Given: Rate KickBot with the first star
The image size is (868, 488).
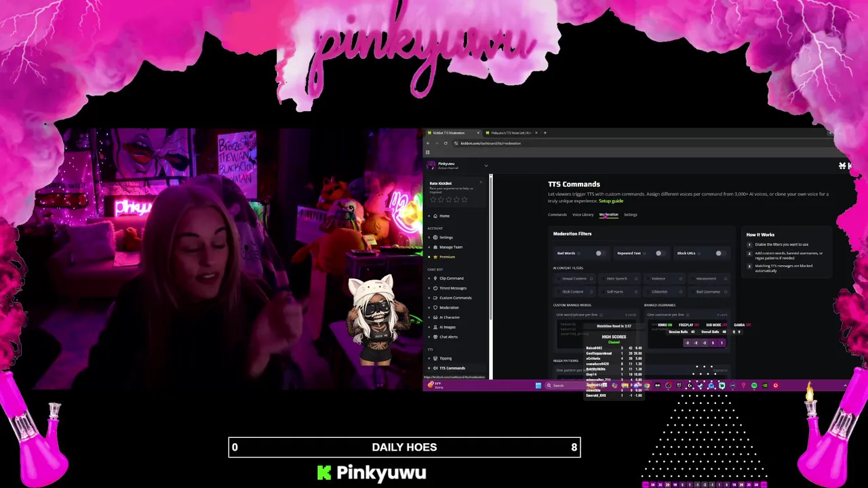Looking at the screenshot, I should pos(435,199).
